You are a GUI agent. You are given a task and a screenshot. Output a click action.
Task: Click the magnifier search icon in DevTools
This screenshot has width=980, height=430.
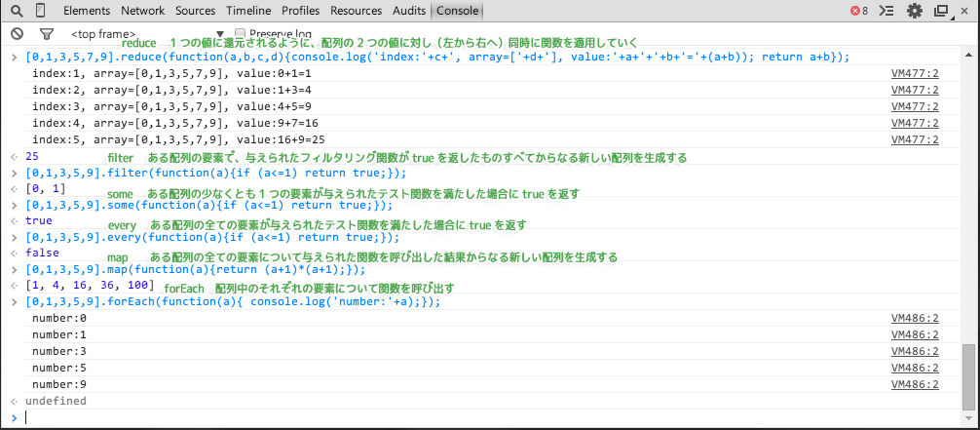(x=18, y=10)
